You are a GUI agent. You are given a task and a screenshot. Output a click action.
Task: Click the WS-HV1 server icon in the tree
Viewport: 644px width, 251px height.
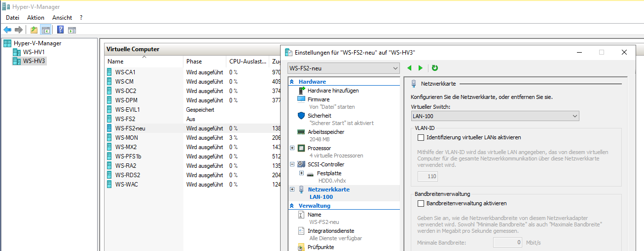(17, 52)
